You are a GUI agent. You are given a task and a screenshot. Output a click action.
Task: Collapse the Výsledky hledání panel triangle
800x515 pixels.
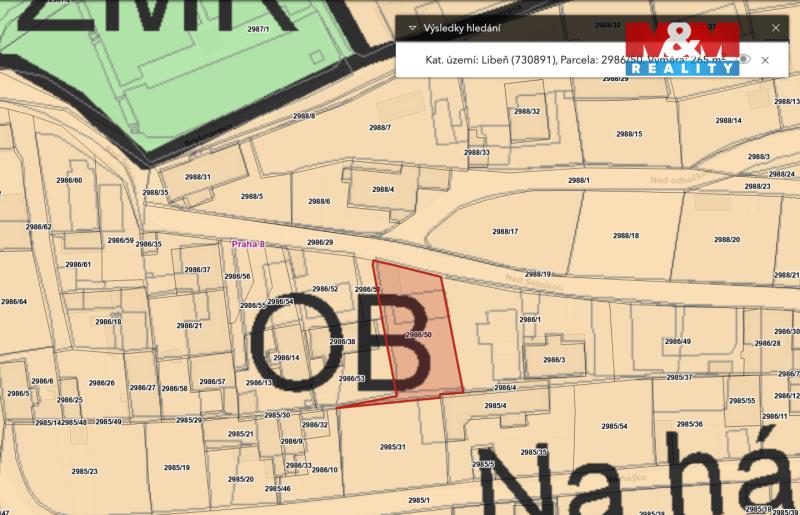pos(412,28)
